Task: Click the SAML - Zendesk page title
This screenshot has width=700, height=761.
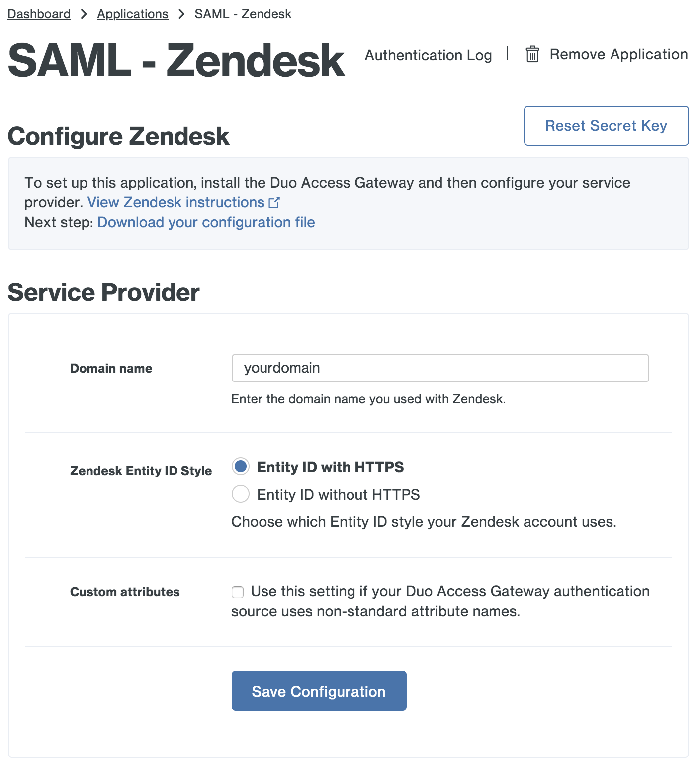Action: 176,61
